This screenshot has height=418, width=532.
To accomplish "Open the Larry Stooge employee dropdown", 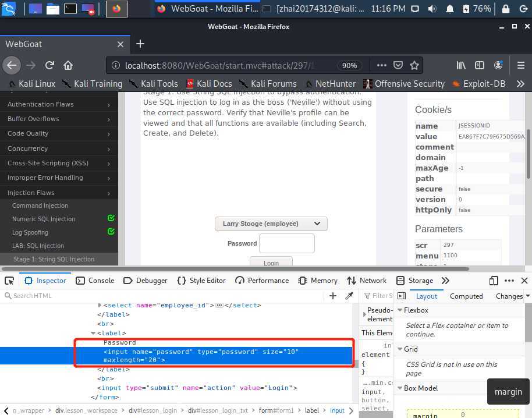I will [x=271, y=224].
